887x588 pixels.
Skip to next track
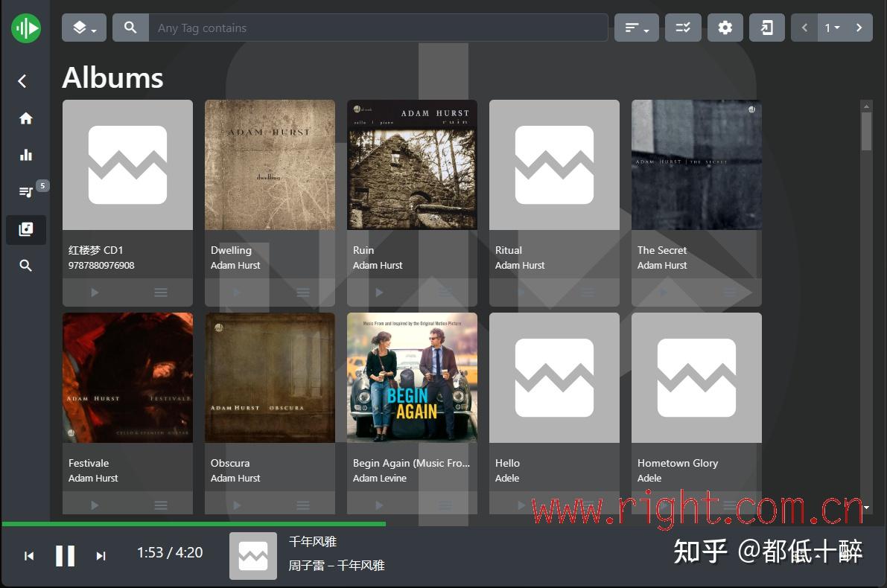(101, 556)
